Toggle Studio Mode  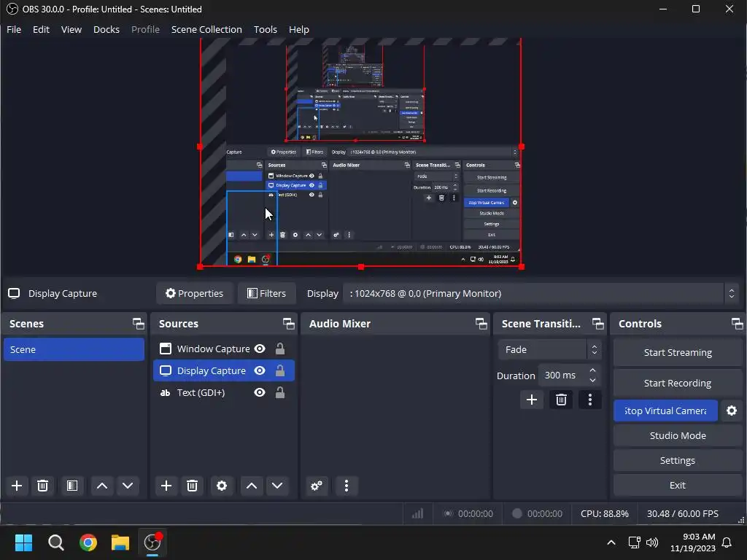point(678,435)
